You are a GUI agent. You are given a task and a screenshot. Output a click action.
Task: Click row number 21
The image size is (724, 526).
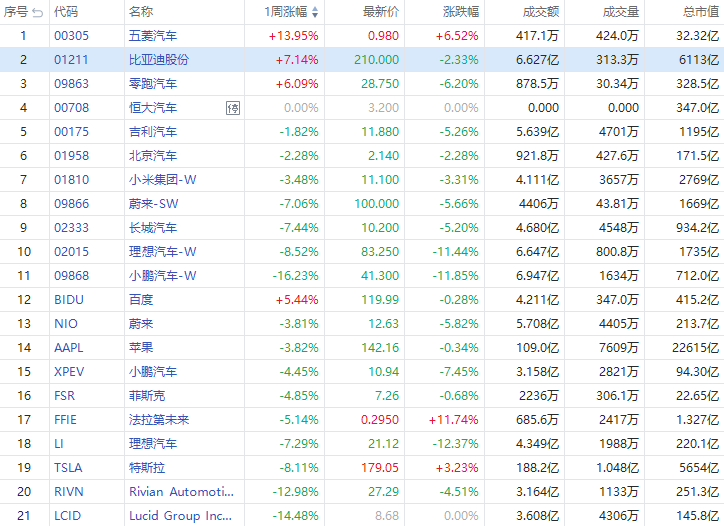pyautogui.click(x=24, y=516)
